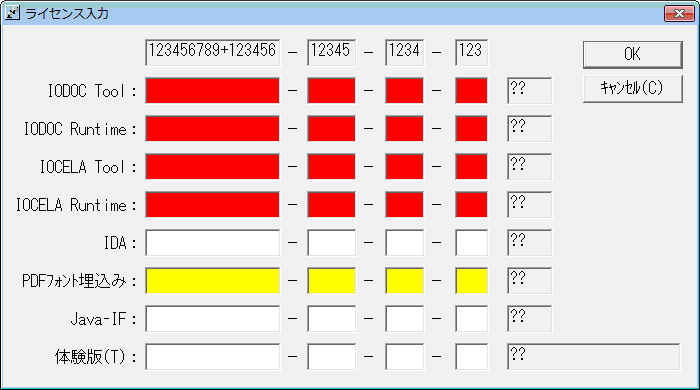Click the Java-IF second key field
700x390 pixels.
pos(331,319)
